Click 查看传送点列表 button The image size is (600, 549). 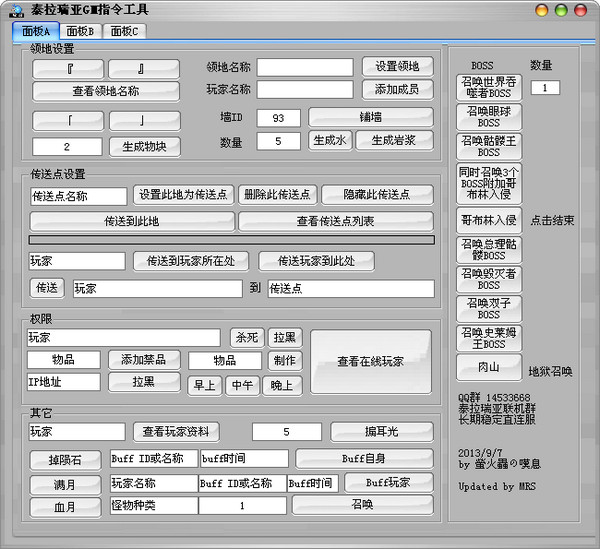point(335,221)
